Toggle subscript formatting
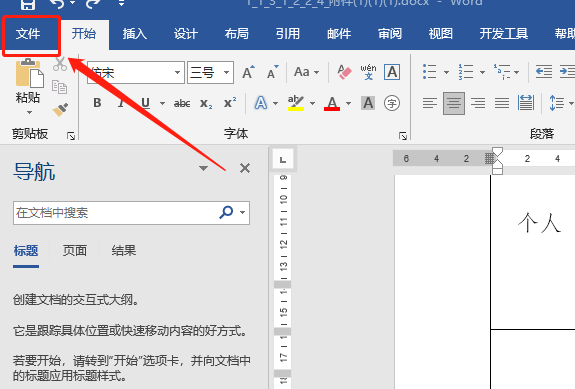The image size is (575, 389). (x=206, y=104)
